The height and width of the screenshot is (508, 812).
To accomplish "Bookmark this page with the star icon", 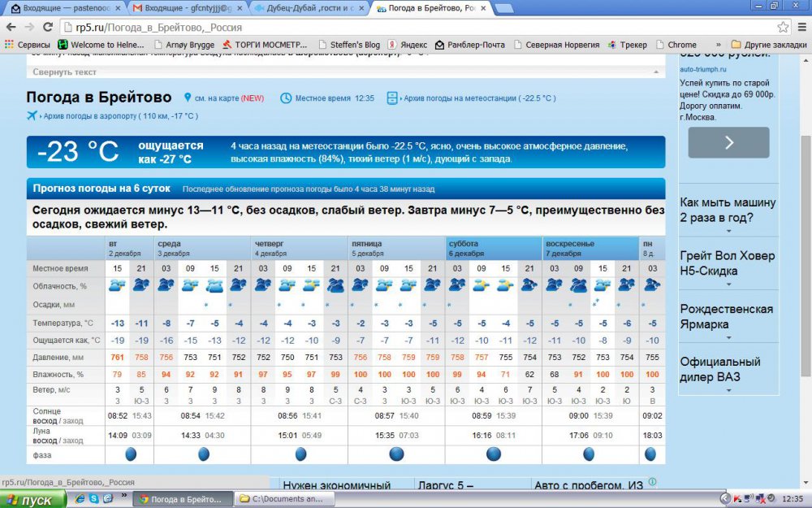I will (x=783, y=27).
